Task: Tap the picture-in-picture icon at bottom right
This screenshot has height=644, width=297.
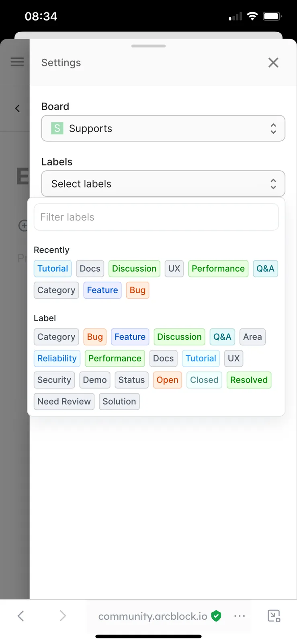Action: (274, 616)
